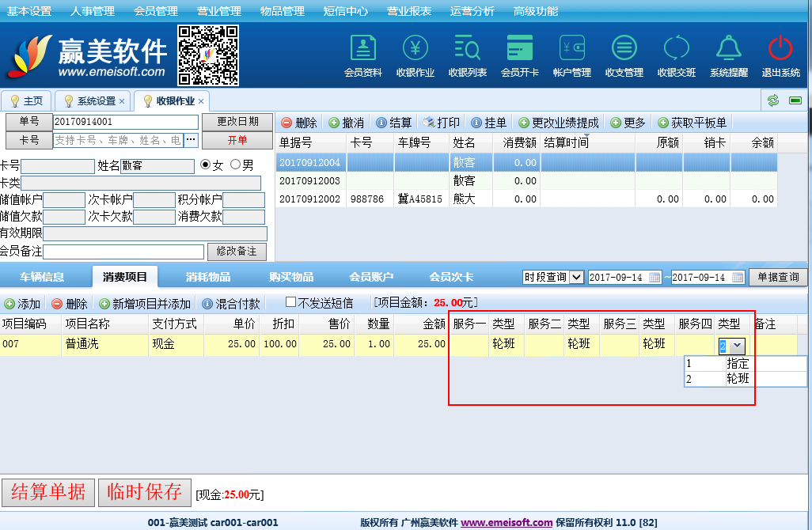This screenshot has height=530, width=812.
Task: Select the 男 gender radio button
Action: click(x=235, y=165)
